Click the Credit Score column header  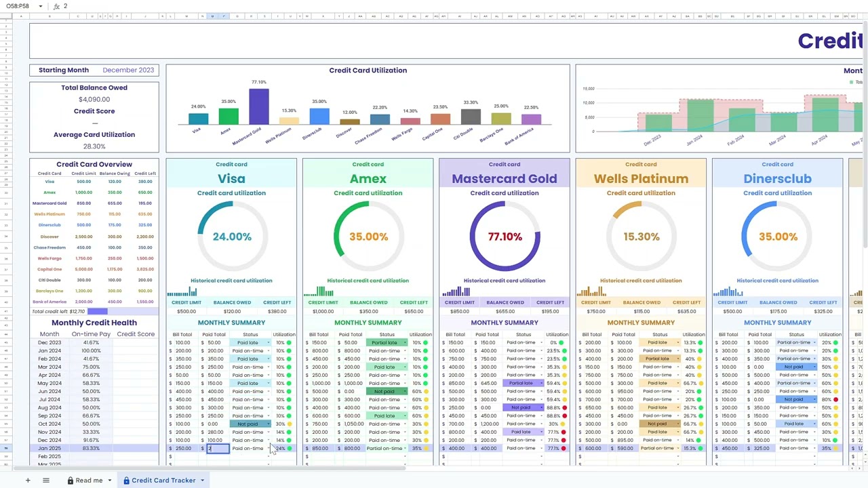click(136, 334)
